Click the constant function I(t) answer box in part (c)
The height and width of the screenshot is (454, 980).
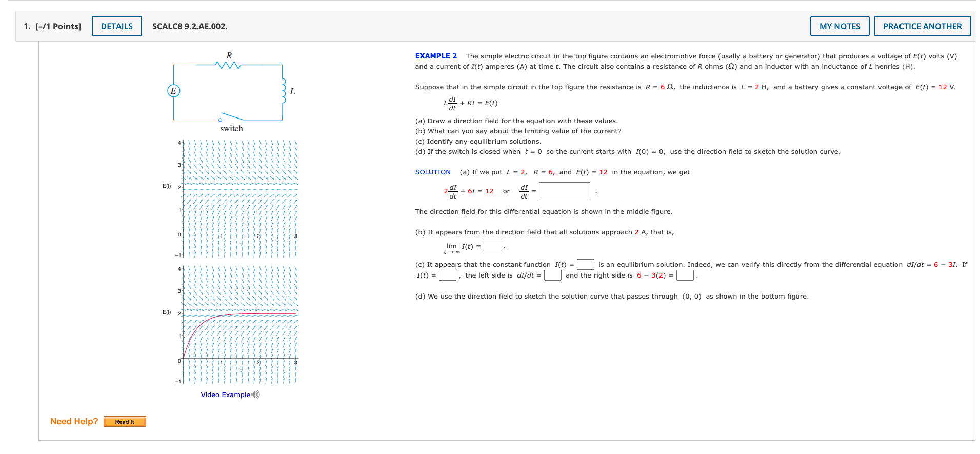585,265
